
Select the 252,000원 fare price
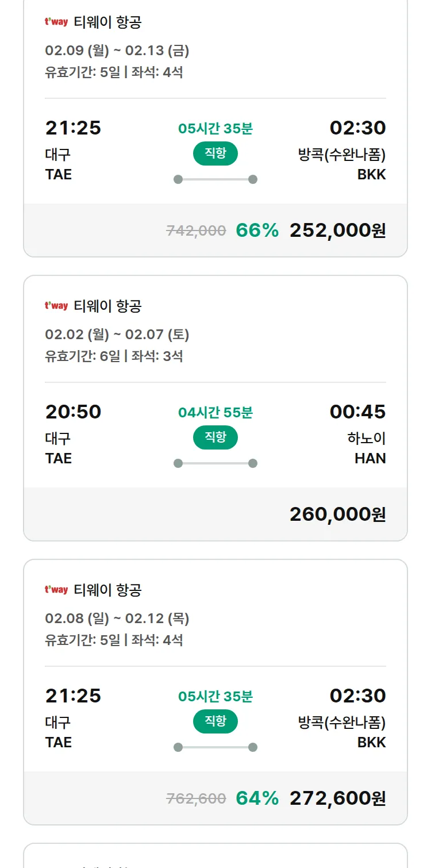(x=337, y=231)
